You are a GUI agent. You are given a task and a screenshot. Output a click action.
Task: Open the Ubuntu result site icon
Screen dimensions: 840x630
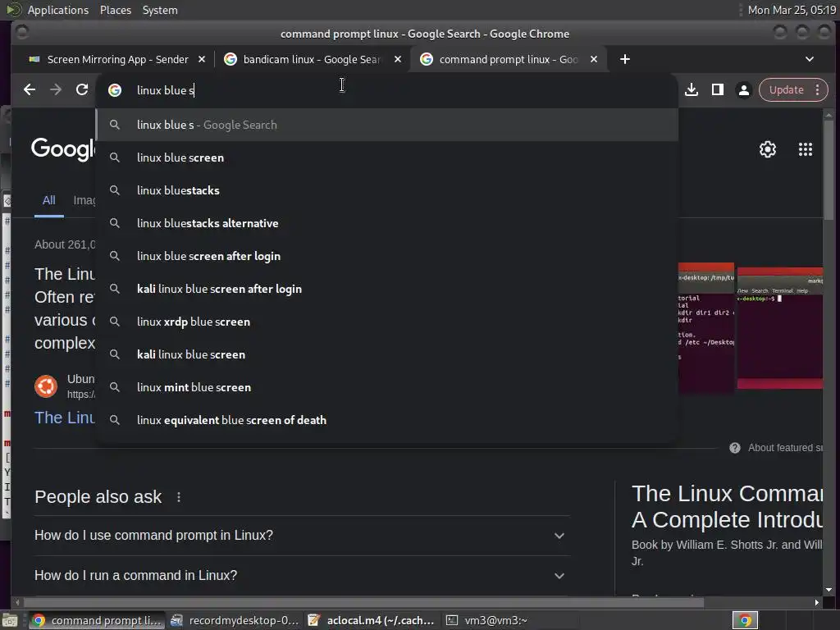(x=46, y=386)
